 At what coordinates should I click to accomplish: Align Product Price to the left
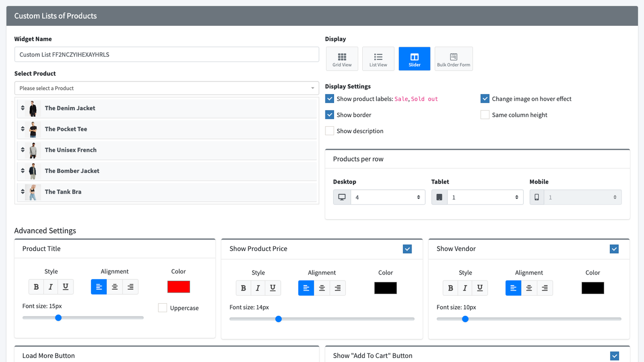[x=306, y=288]
